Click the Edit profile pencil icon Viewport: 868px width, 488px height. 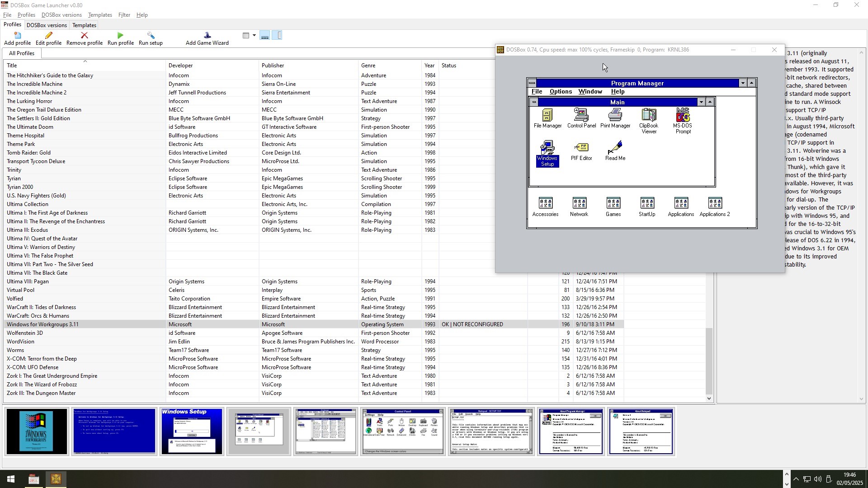tap(48, 36)
